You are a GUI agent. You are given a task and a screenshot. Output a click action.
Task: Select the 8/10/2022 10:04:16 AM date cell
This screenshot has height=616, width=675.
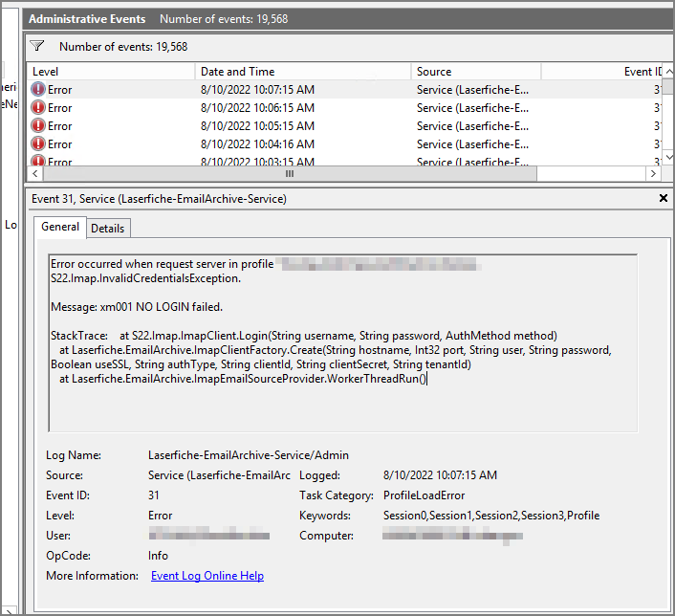pos(257,143)
